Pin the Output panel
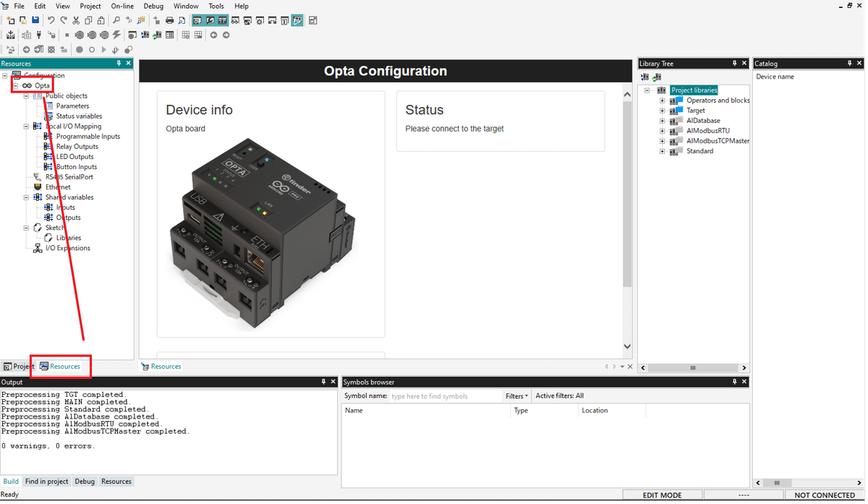 (323, 382)
